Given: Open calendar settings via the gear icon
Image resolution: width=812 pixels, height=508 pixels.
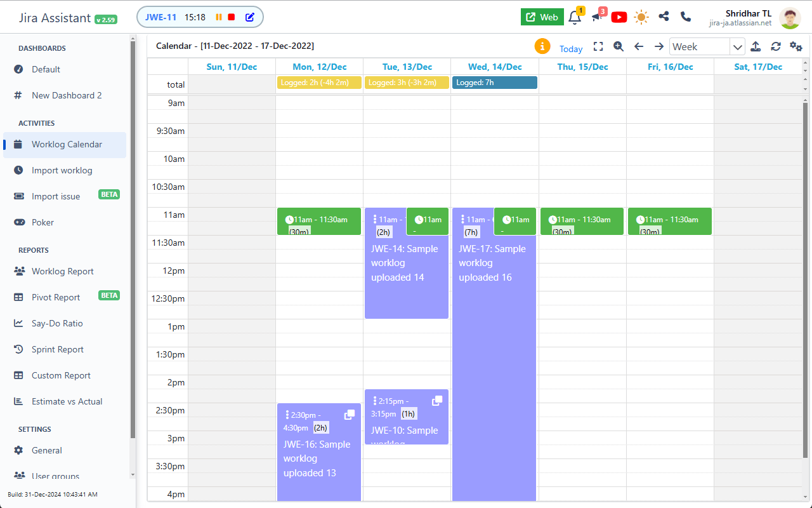Looking at the screenshot, I should point(795,46).
